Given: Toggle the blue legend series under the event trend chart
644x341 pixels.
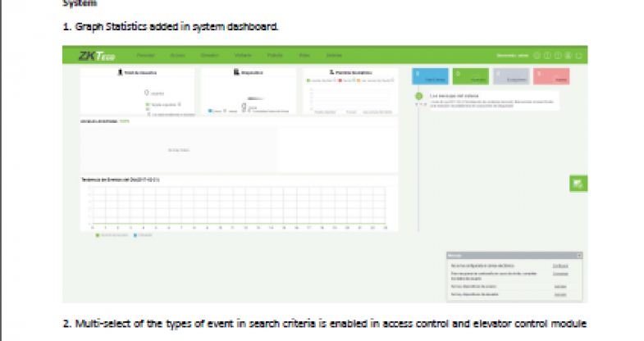Looking at the screenshot, I should pyautogui.click(x=135, y=235).
